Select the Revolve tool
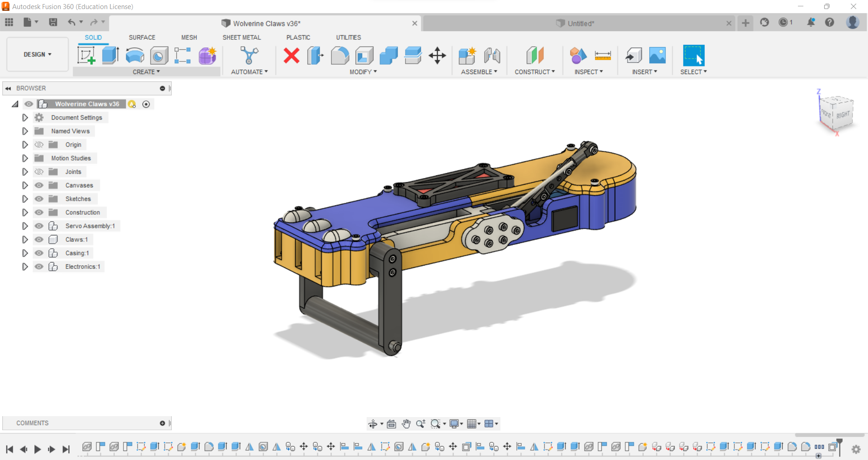This screenshot has width=868, height=460. [x=135, y=56]
